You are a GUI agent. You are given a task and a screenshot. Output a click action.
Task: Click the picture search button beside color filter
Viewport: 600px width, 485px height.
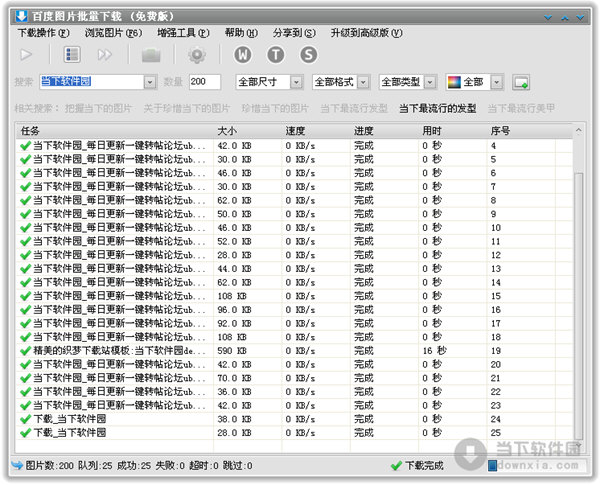click(521, 82)
